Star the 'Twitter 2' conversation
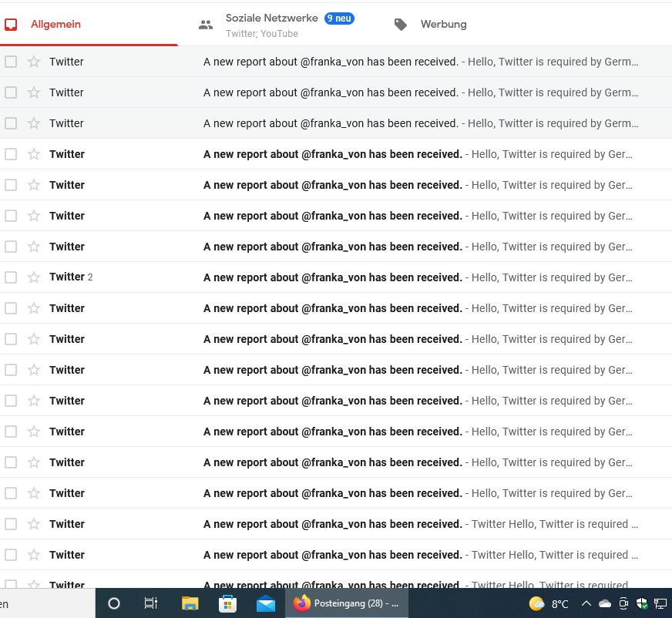 (x=34, y=277)
